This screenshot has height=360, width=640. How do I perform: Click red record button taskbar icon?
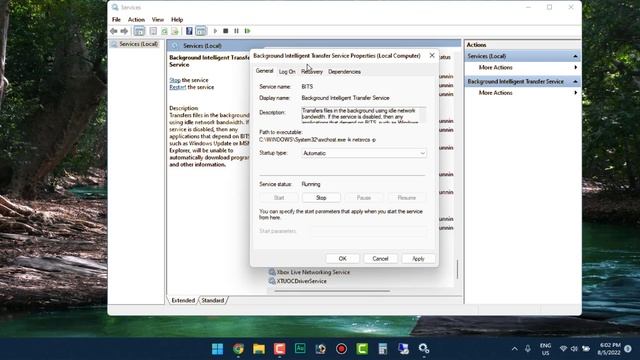(x=341, y=349)
